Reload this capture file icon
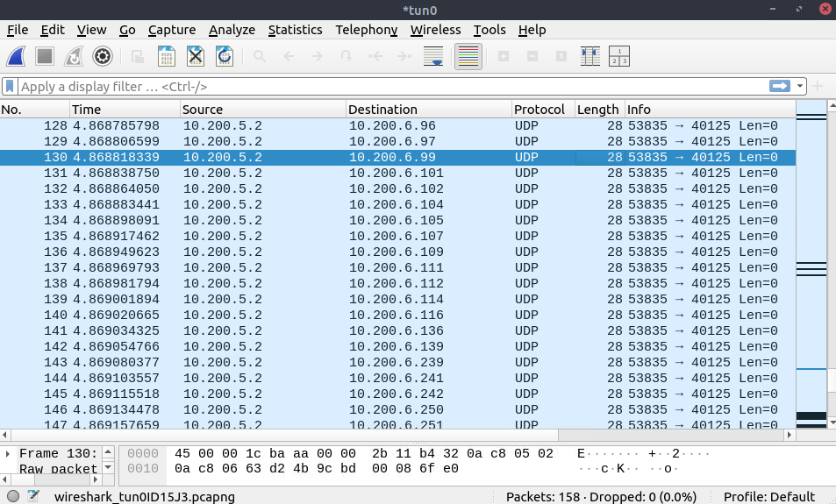Image resolution: width=836 pixels, height=504 pixels. click(x=225, y=56)
